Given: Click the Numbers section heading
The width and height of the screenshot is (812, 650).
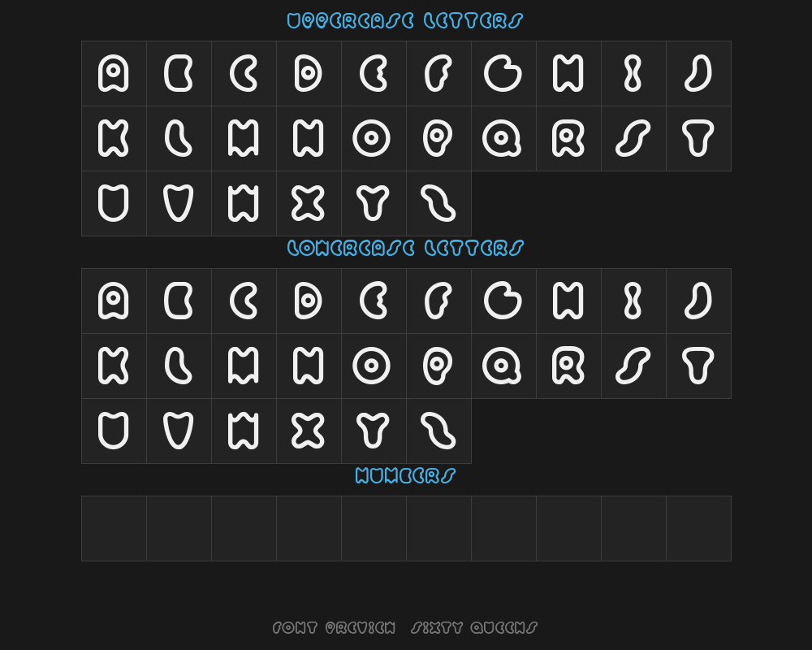Looking at the screenshot, I should tap(405, 476).
